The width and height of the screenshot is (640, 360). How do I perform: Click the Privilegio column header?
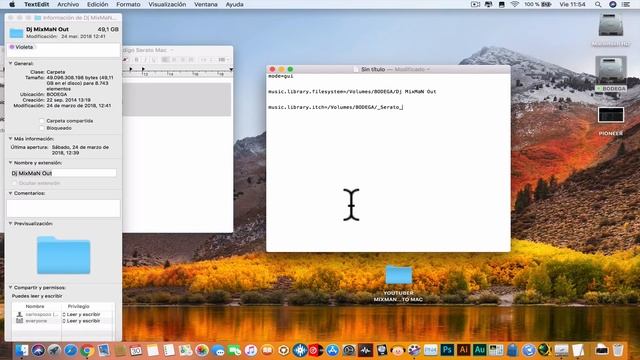[78, 307]
